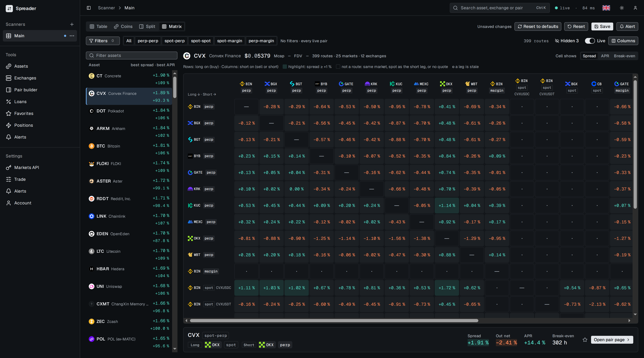Switch the theme with sun icon
Viewport: 644px width, 358px height.
coord(622,8)
